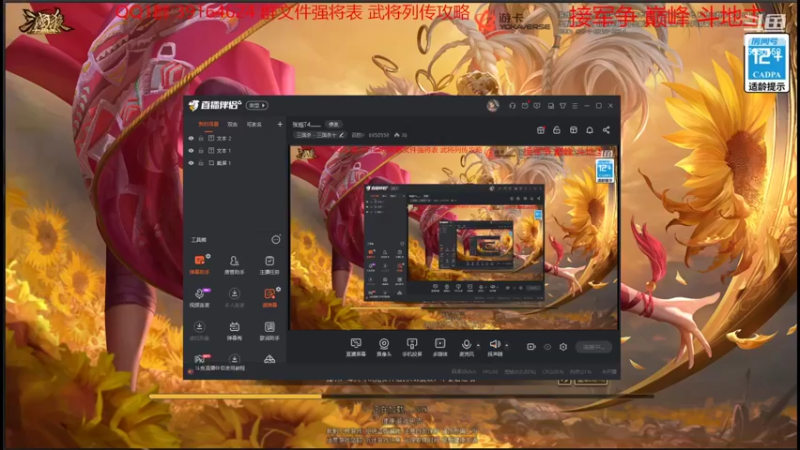
Task: Edit the 三国杀 category with pencil
Action: [341, 135]
